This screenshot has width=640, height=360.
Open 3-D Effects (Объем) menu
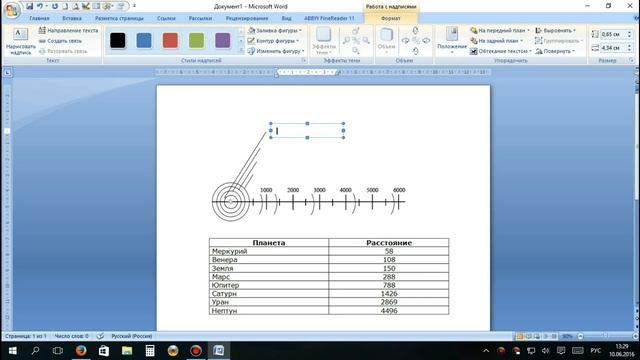pyautogui.click(x=386, y=41)
